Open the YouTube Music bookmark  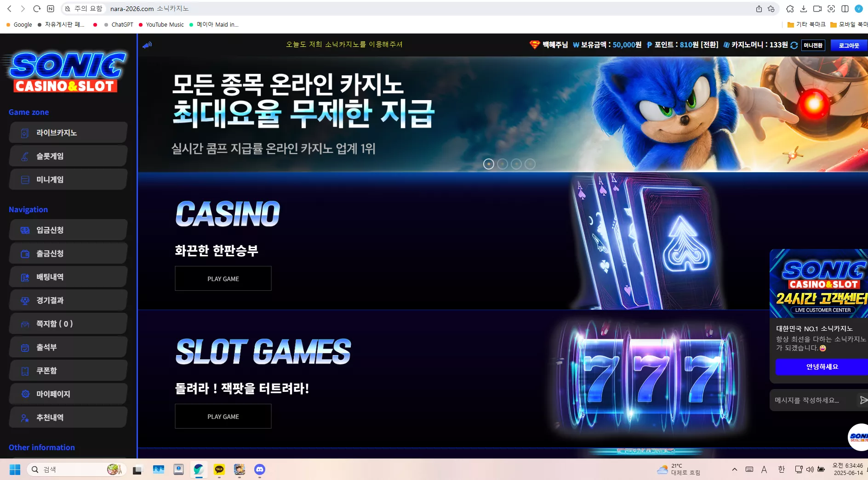pos(161,25)
